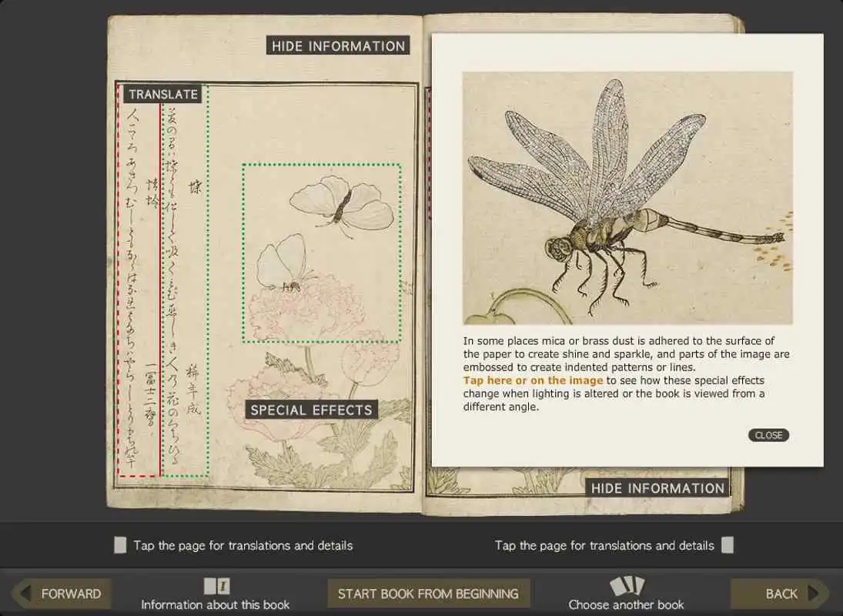This screenshot has height=616, width=843.
Task: Click the FORWARD navigation button
Action: (x=62, y=594)
